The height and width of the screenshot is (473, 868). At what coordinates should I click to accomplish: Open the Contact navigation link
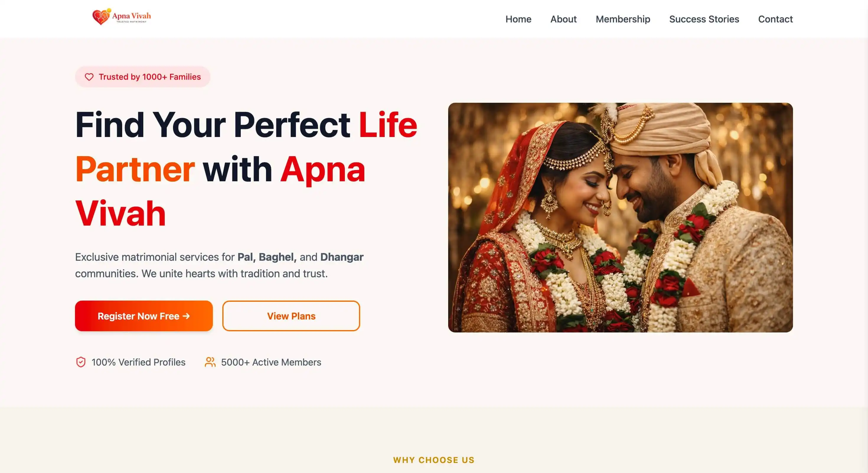[775, 19]
